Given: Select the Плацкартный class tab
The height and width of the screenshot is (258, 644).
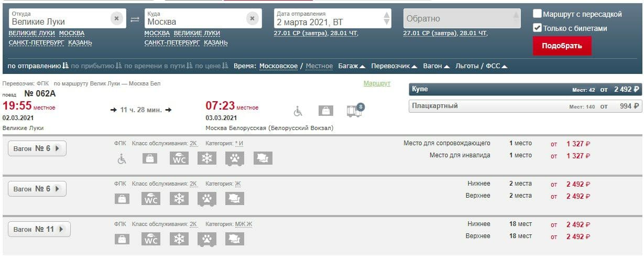Looking at the screenshot, I should (x=525, y=106).
